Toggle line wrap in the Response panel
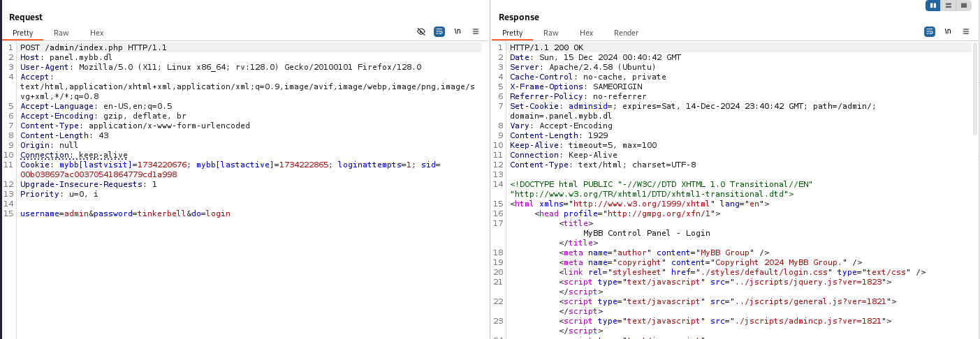Image resolution: width=980 pixels, height=339 pixels. [930, 32]
